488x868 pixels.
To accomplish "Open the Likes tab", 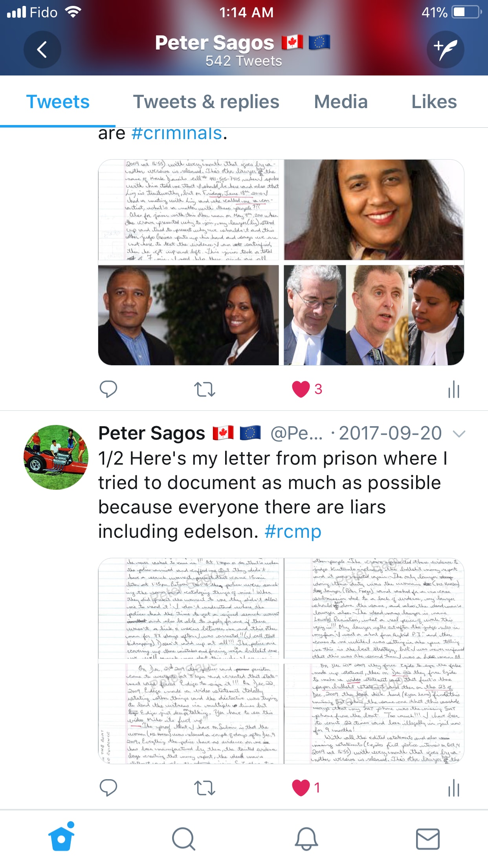I will (434, 101).
